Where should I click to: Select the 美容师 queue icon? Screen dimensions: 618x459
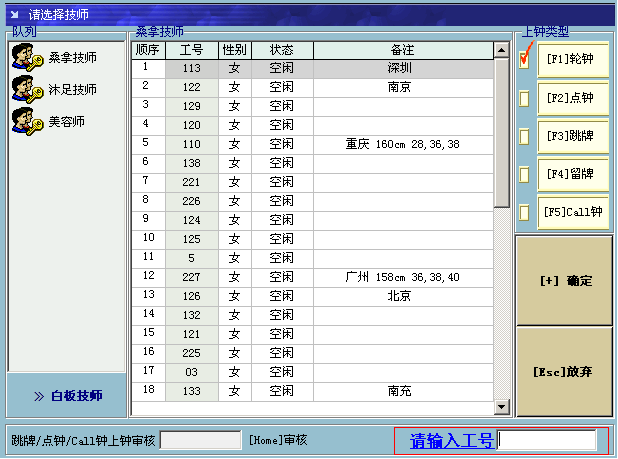(27, 121)
